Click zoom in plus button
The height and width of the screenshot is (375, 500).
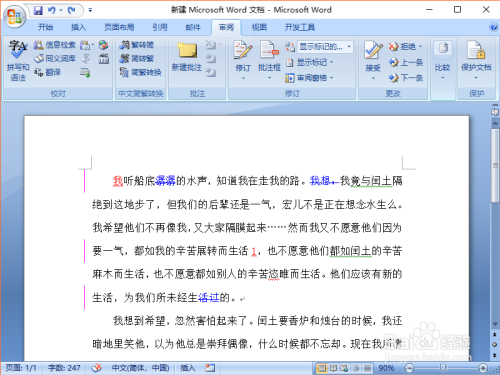point(483,368)
